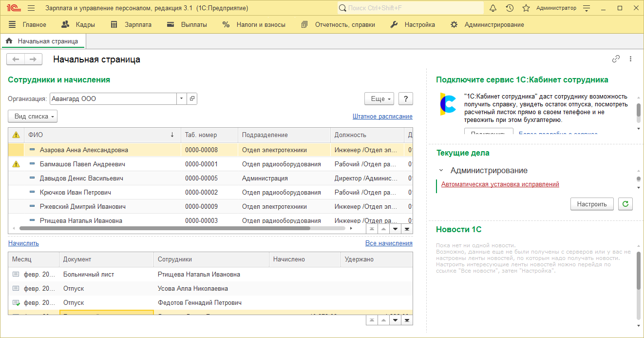Viewport: 644px width, 338px height.
Task: Move down one row in employee list
Action: pos(395,228)
